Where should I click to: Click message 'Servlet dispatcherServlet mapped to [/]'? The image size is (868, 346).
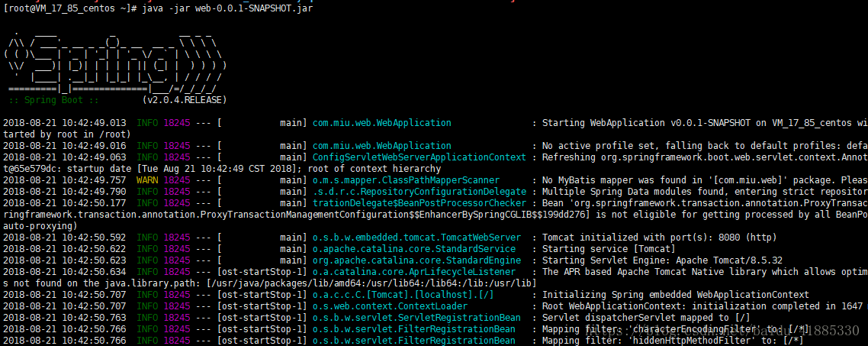[647, 318]
